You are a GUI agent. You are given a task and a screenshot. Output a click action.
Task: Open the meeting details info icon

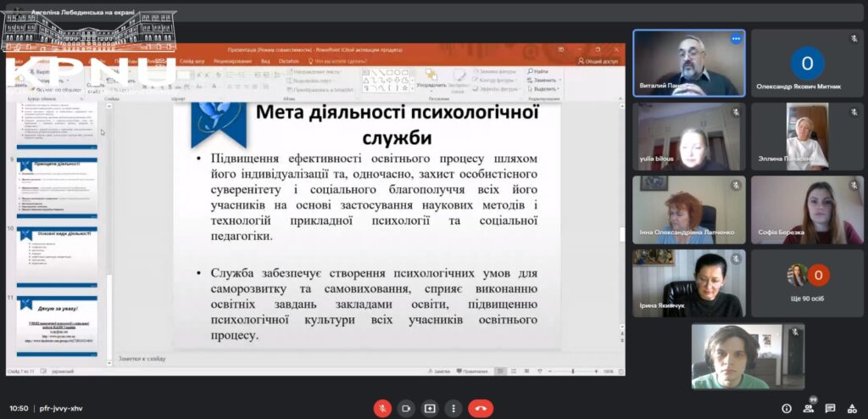coord(786,408)
